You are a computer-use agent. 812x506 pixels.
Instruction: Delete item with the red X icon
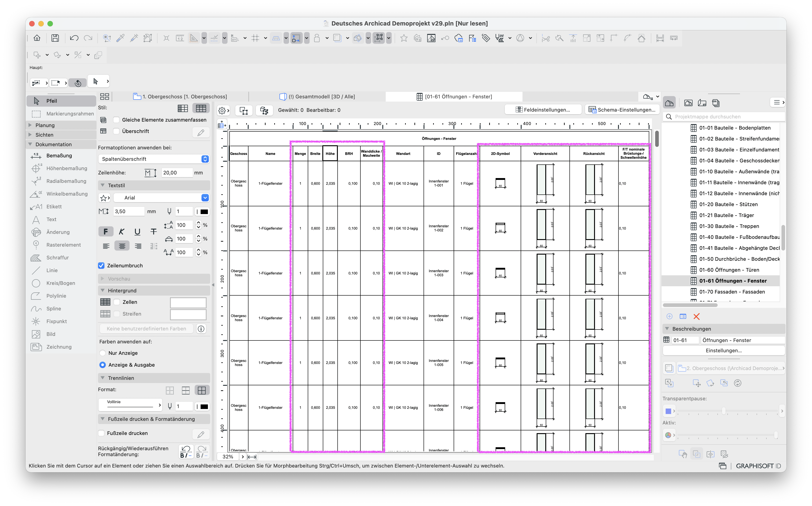(x=696, y=316)
